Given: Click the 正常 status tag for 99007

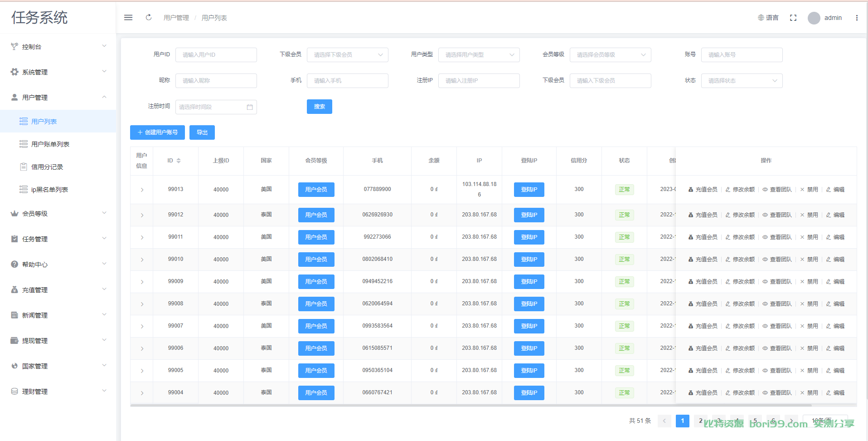Looking at the screenshot, I should (x=624, y=326).
